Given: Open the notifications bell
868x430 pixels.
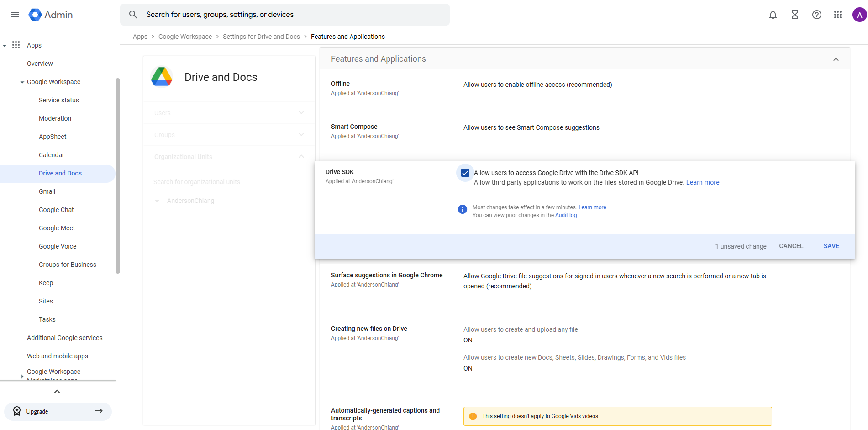Looking at the screenshot, I should click(x=773, y=15).
